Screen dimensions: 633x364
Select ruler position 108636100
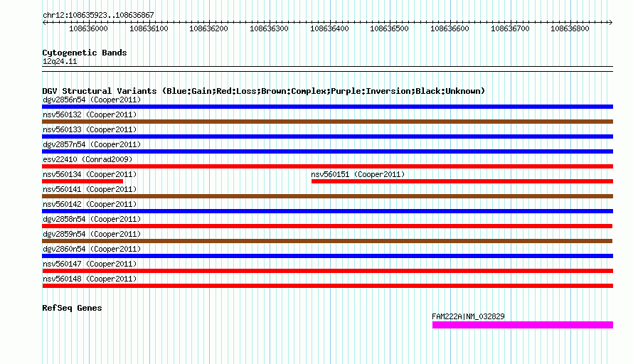149,28
